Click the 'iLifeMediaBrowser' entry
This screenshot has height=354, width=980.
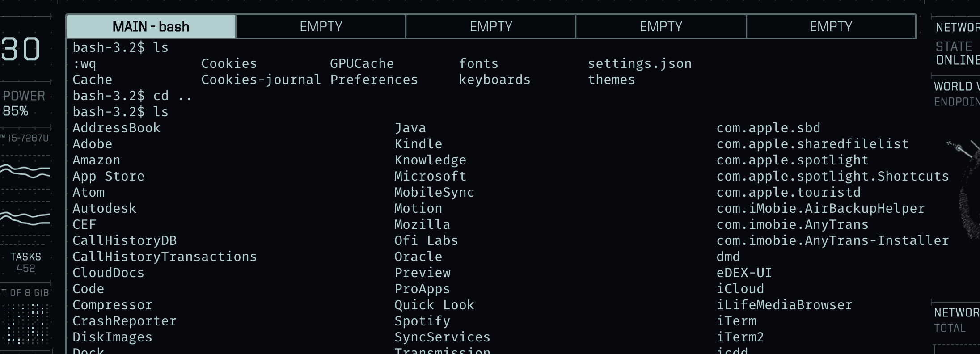pyautogui.click(x=785, y=305)
